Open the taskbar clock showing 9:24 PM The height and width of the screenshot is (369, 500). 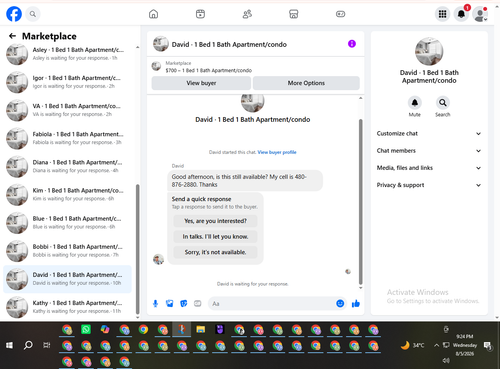point(465,345)
